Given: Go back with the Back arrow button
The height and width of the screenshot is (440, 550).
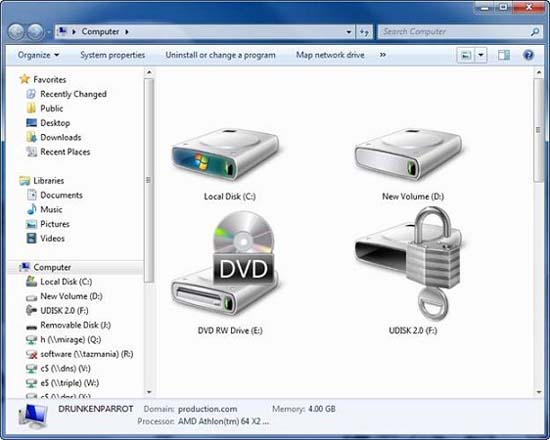Looking at the screenshot, I should click(x=16, y=32).
